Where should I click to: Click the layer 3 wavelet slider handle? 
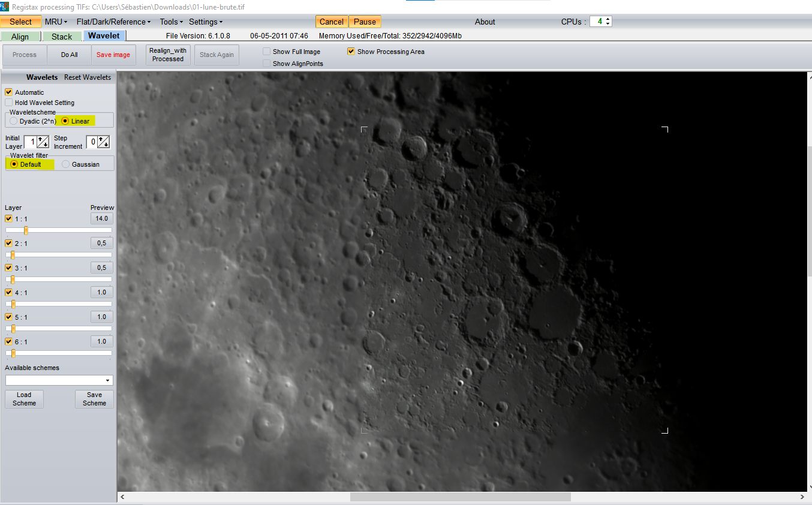[x=13, y=279]
